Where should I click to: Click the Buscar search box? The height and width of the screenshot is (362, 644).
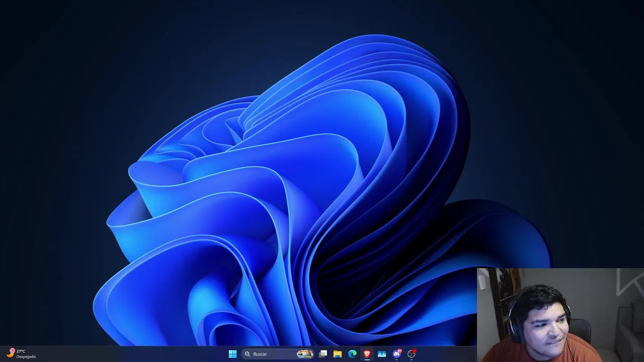pyautogui.click(x=278, y=354)
